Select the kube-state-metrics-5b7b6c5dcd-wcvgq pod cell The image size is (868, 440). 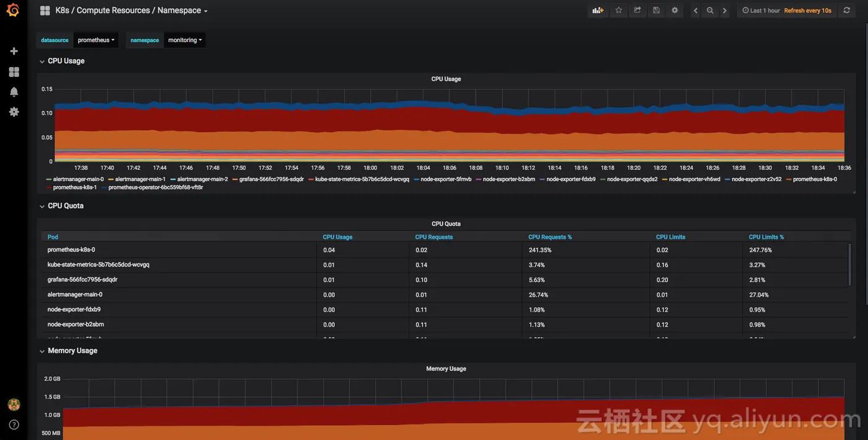click(x=179, y=265)
